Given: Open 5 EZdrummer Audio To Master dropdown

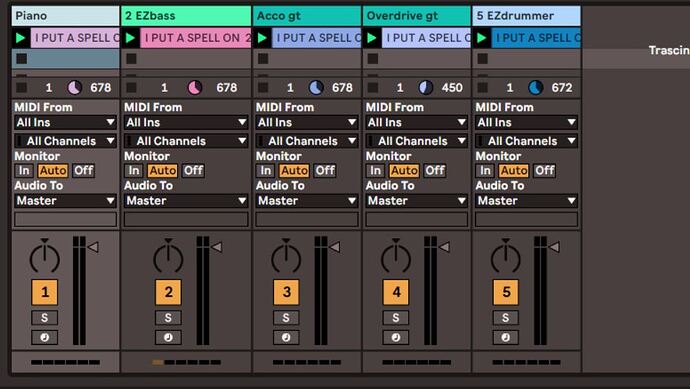Looking at the screenshot, I should [527, 201].
